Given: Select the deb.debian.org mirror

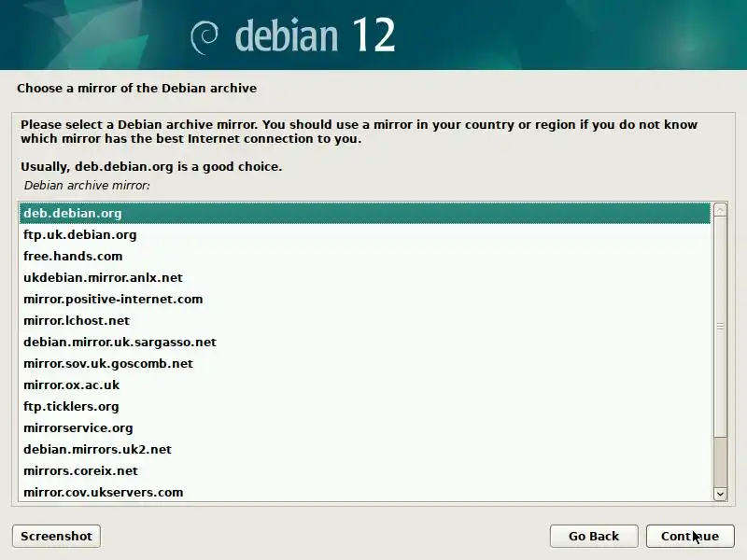Looking at the screenshot, I should (x=365, y=213).
